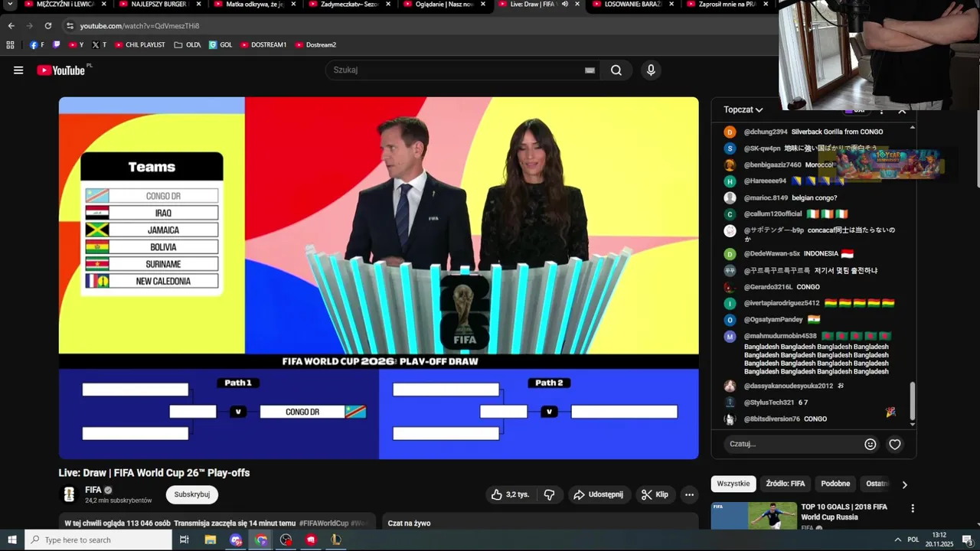Open the TOP 10 GOALS video thumbnail
The image size is (980, 551).
click(754, 516)
